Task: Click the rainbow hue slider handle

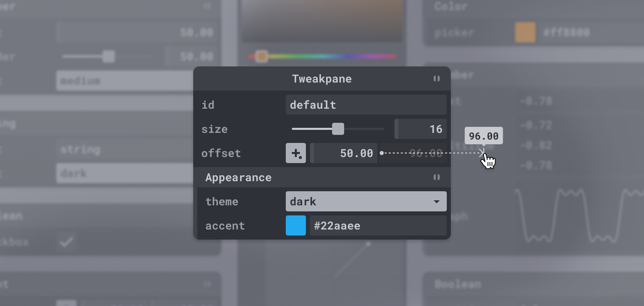Action: point(261,56)
